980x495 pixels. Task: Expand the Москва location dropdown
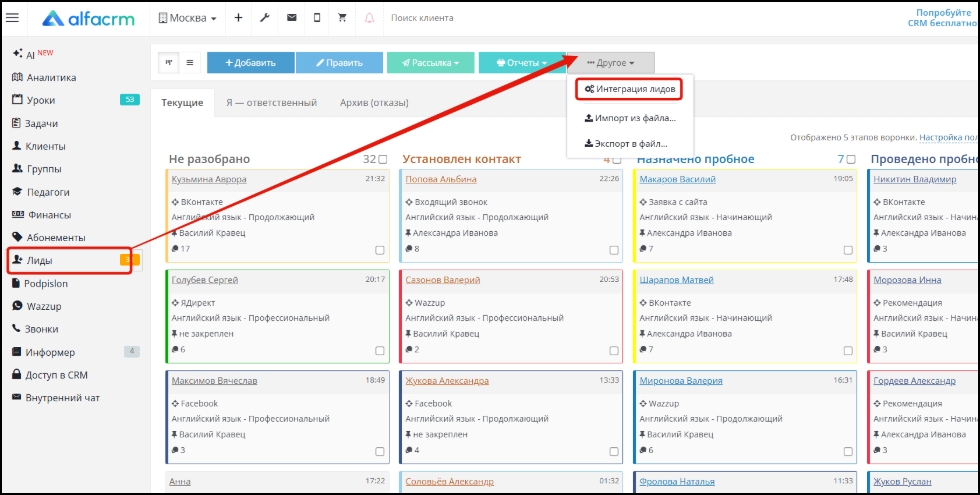click(x=189, y=18)
